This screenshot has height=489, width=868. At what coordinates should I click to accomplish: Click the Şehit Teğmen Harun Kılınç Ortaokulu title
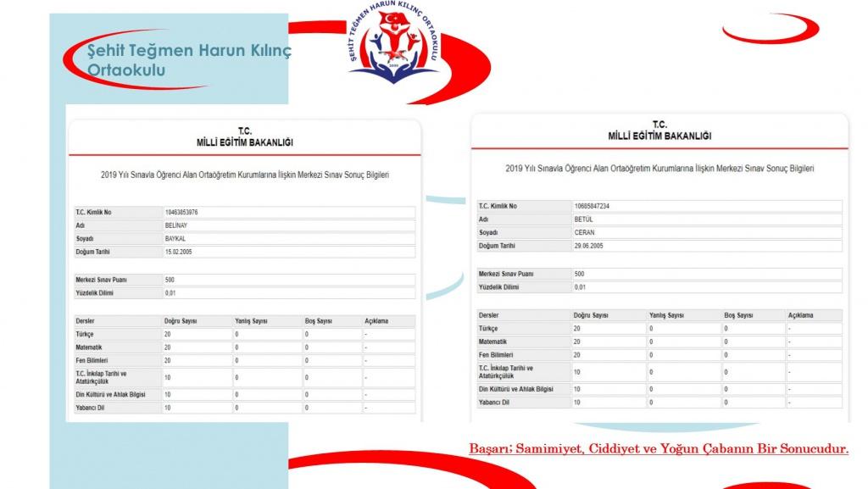(188, 60)
